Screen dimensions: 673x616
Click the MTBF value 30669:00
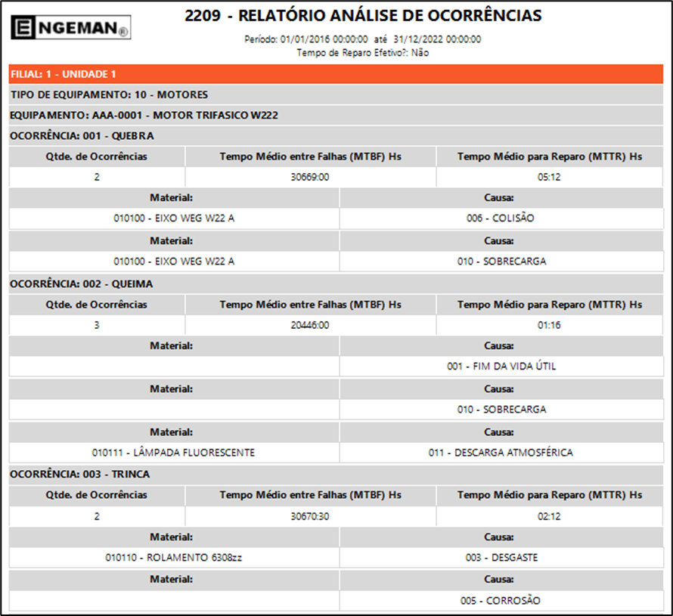click(310, 178)
